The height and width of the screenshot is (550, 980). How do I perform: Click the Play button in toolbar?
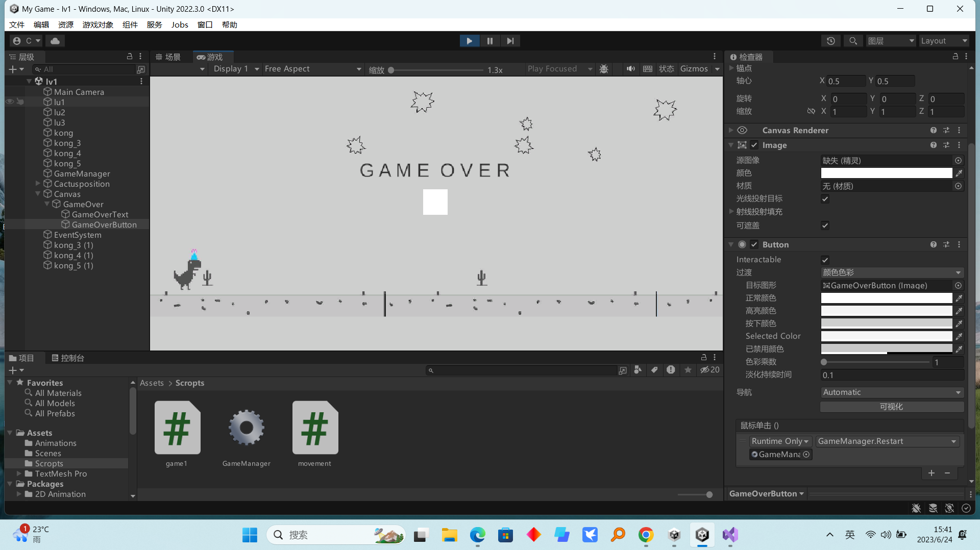[469, 41]
